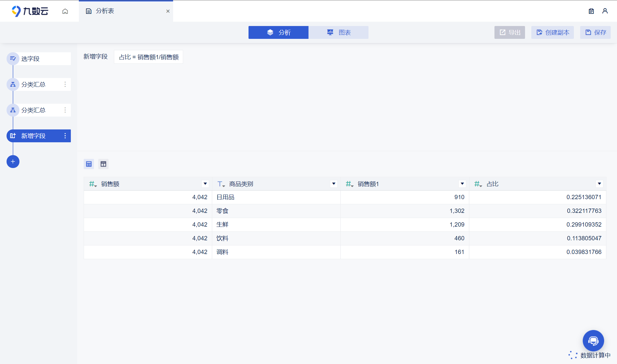Expand the 销售额 column dropdown arrow
617x364 pixels.
205,184
